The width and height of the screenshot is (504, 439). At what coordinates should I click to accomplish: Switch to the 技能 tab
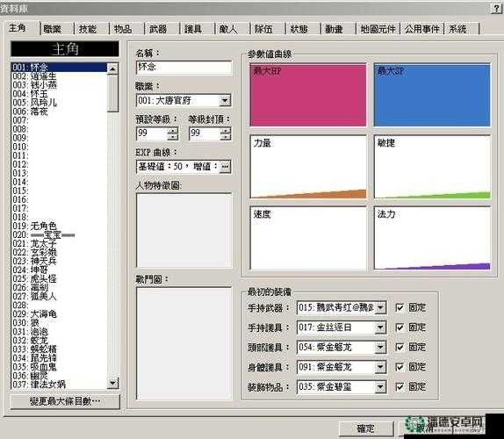point(88,29)
